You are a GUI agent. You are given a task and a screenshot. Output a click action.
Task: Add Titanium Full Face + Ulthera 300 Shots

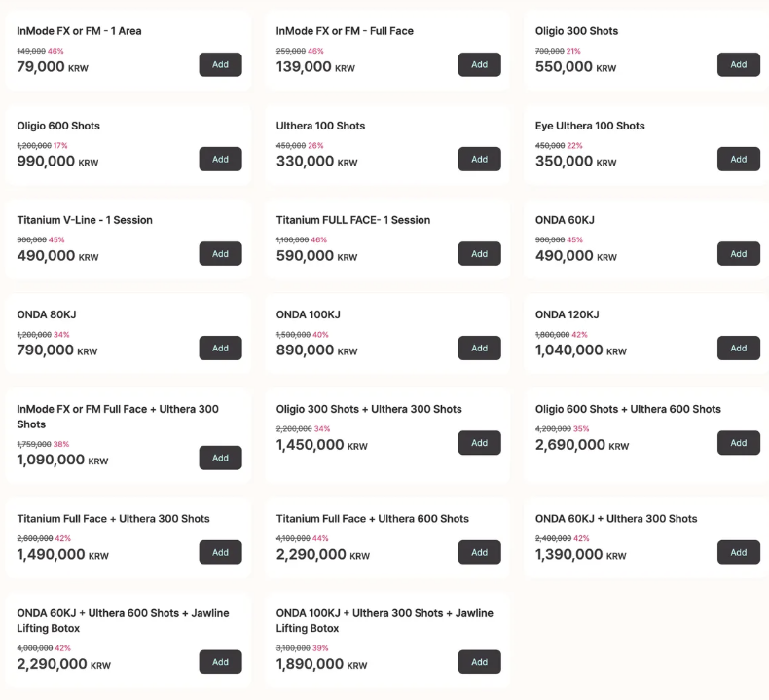pyautogui.click(x=220, y=552)
